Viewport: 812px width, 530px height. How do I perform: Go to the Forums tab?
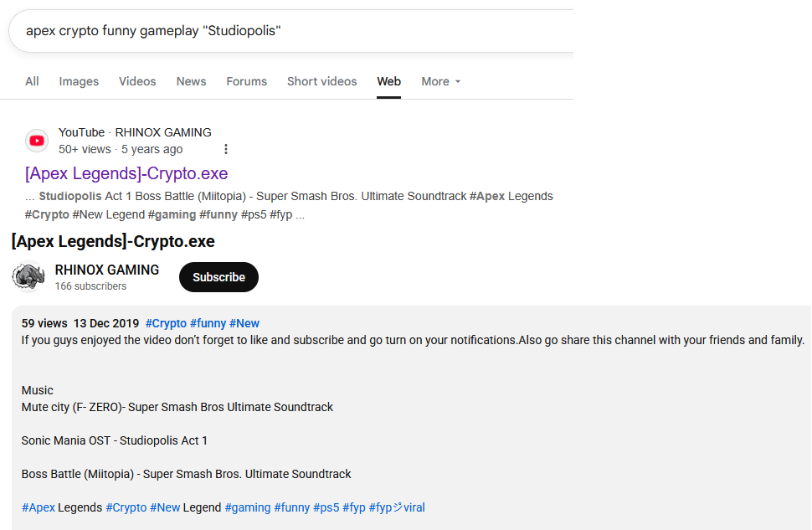[x=246, y=81]
